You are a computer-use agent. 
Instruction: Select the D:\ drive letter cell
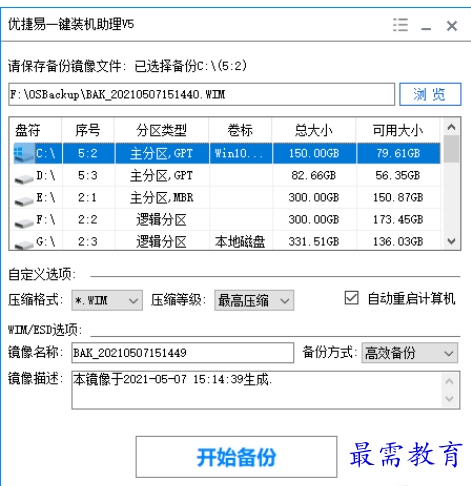[46, 175]
